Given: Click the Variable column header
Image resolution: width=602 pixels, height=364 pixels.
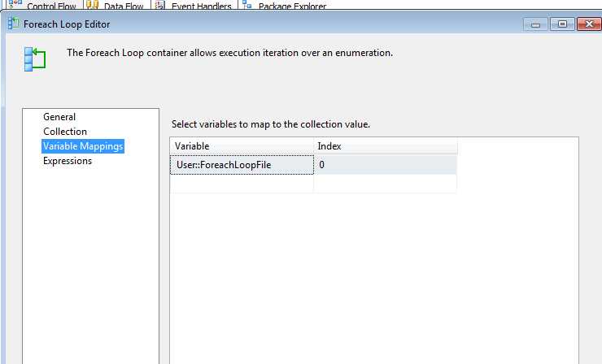Looking at the screenshot, I should (242, 146).
